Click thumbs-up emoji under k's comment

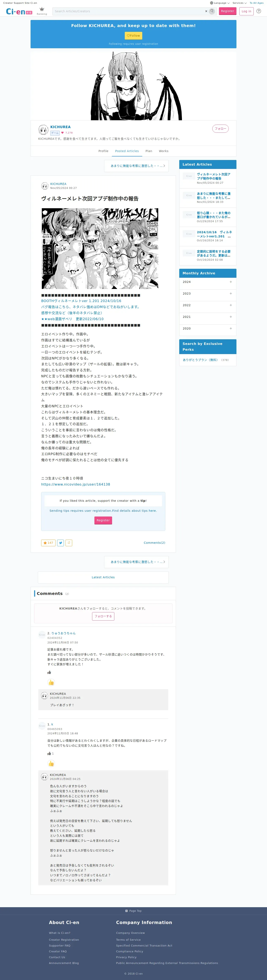tap(51, 763)
